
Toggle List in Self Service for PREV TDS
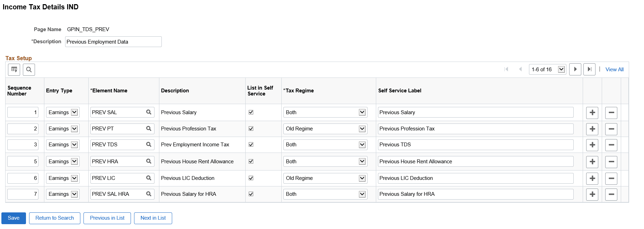point(251,145)
